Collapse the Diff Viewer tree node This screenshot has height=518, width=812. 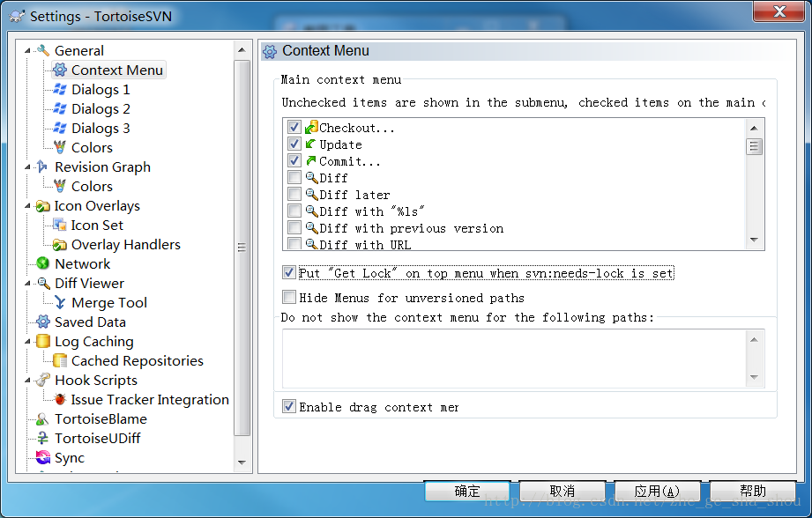click(27, 284)
